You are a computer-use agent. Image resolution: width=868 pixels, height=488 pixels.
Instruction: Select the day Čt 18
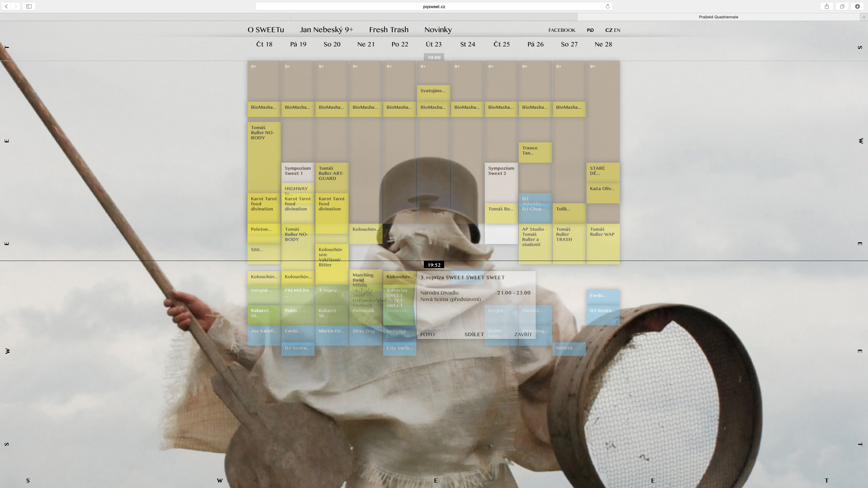[264, 44]
